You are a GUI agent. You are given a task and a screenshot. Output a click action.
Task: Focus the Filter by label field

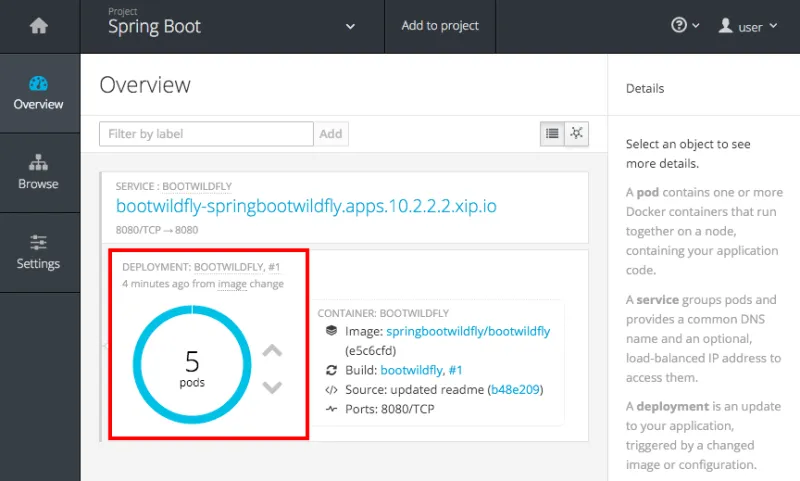[x=207, y=134]
